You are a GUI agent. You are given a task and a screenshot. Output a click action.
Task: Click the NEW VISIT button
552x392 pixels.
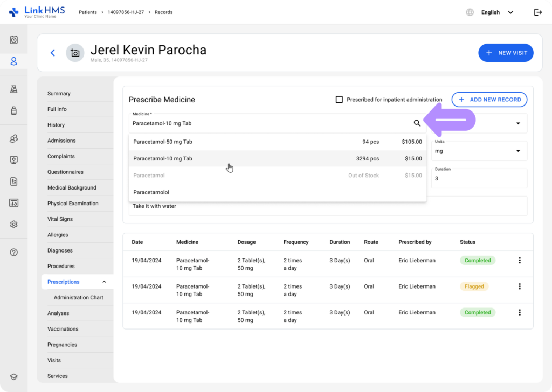pyautogui.click(x=505, y=53)
